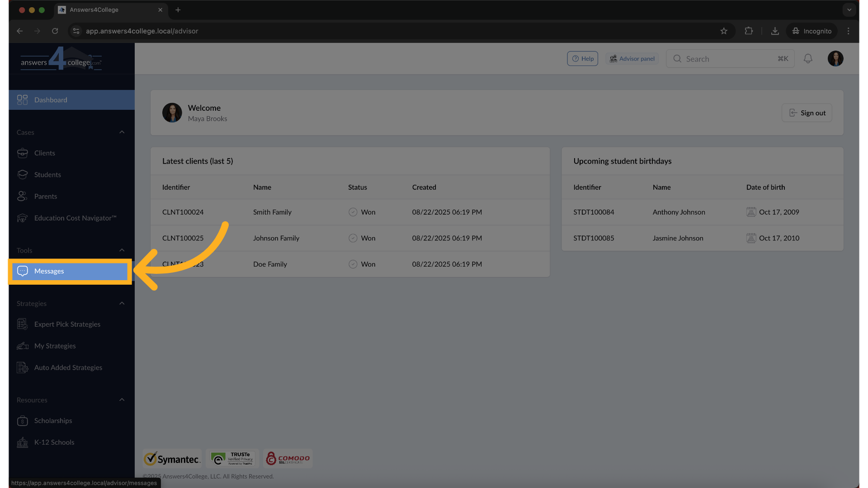Click the Expert Pick Strategies icon
The height and width of the screenshot is (488, 868).
[22, 324]
